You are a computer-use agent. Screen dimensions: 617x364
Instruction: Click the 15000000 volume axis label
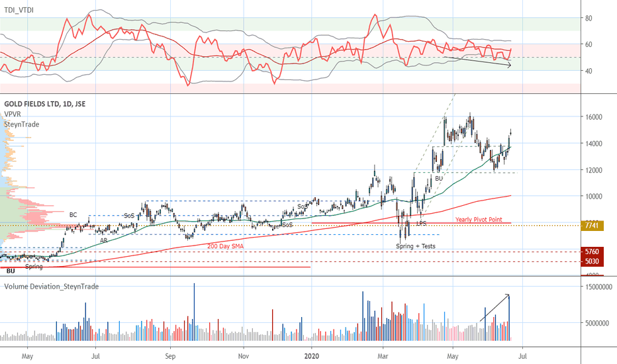[598, 287]
